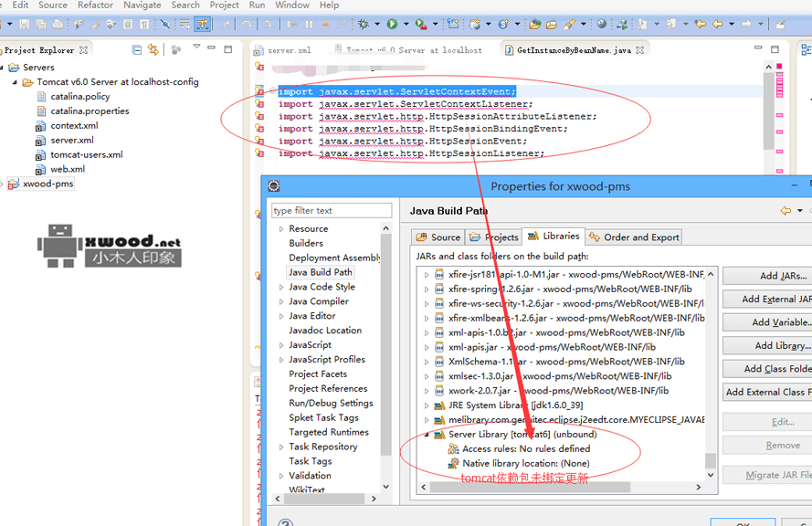This screenshot has height=526, width=812.
Task: Click the Suspend debug toolbar icon
Action: [x=309, y=24]
